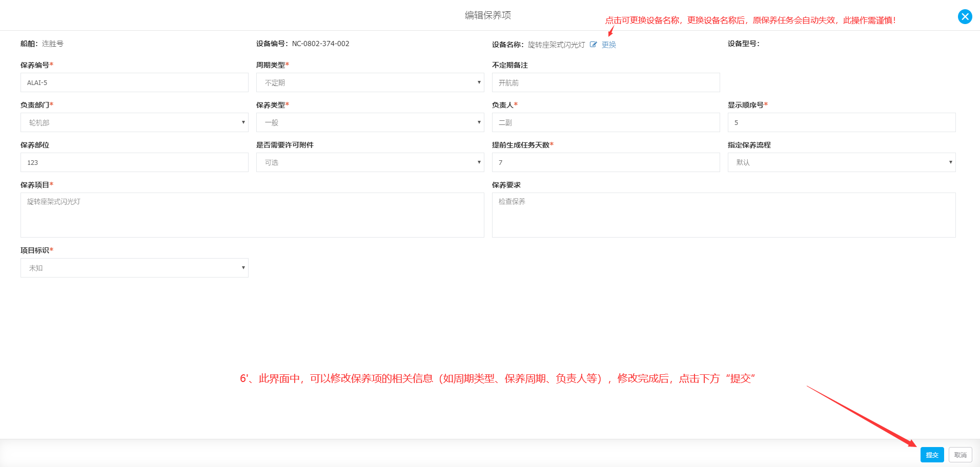Click the edit pencil icon beside 更换
The width and height of the screenshot is (980, 467).
(593, 45)
